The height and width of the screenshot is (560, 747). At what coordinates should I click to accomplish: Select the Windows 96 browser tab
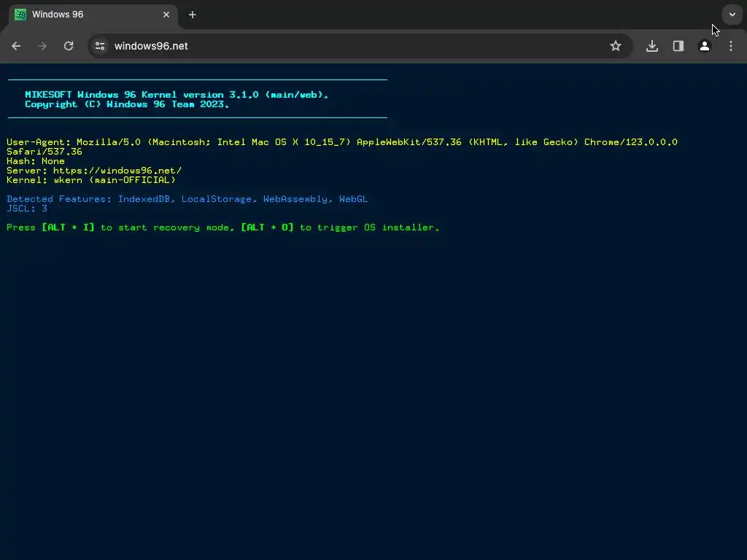pos(93,15)
